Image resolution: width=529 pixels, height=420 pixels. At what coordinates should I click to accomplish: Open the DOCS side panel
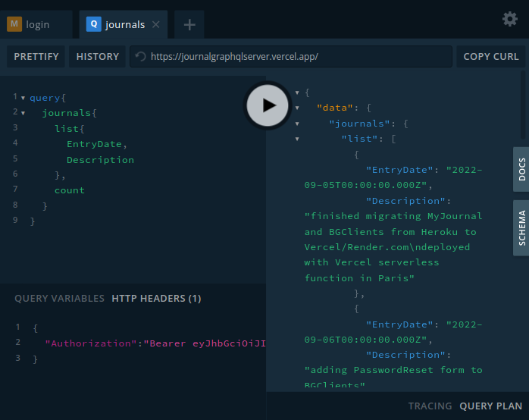tap(521, 169)
